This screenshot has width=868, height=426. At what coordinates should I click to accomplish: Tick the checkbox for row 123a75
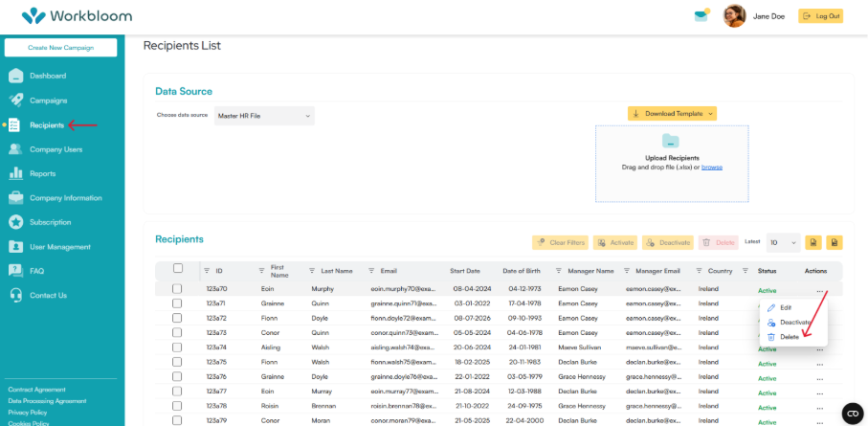tap(177, 362)
